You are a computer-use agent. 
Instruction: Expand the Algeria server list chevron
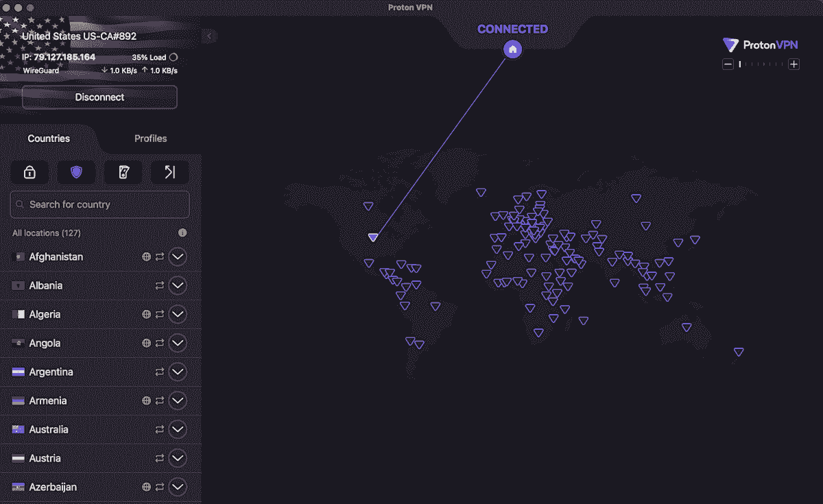(178, 315)
